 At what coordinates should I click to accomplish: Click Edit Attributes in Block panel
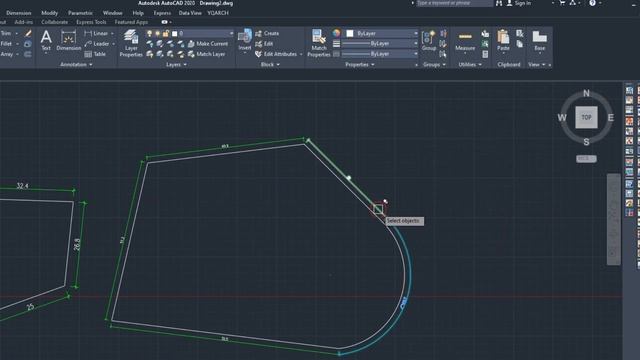click(x=279, y=54)
